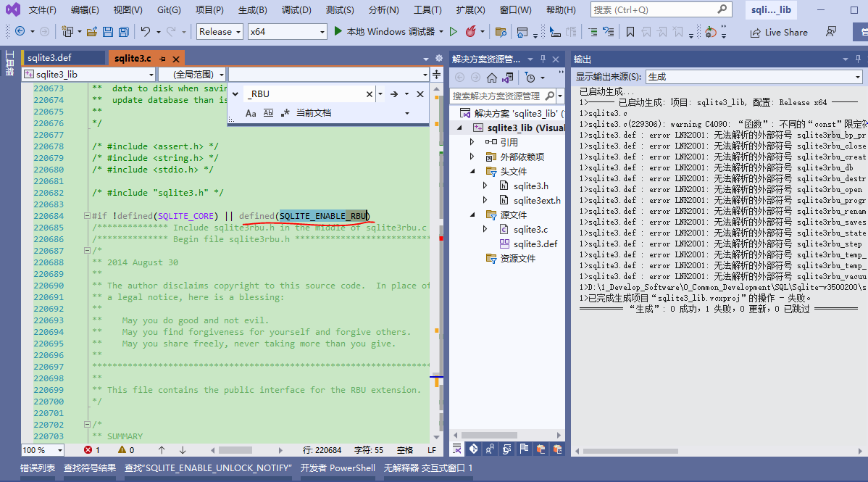868x482 pixels.
Task: Open the Release configuration dropdown
Action: pos(220,32)
